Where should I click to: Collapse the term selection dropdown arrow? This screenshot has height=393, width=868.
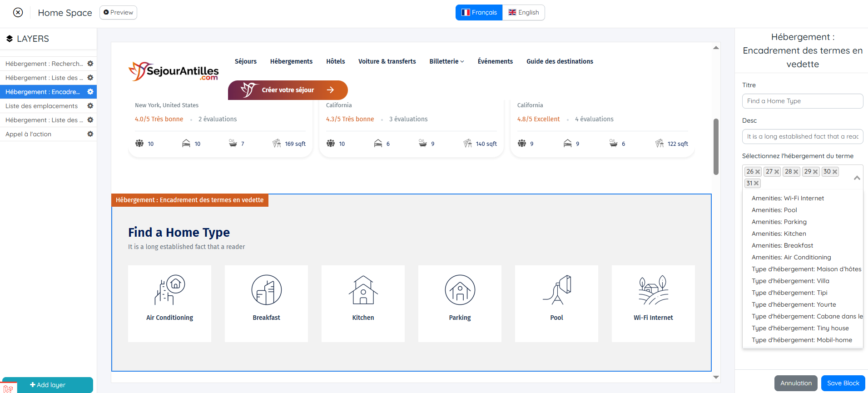857,178
